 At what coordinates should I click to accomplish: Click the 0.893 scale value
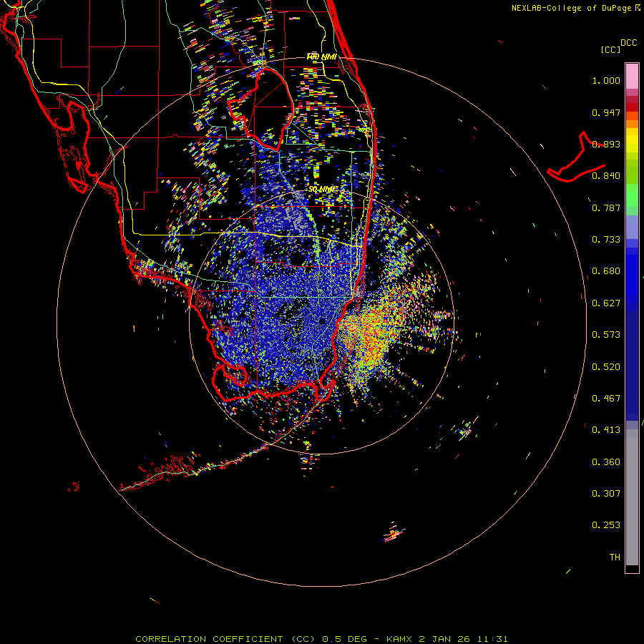pyautogui.click(x=606, y=144)
